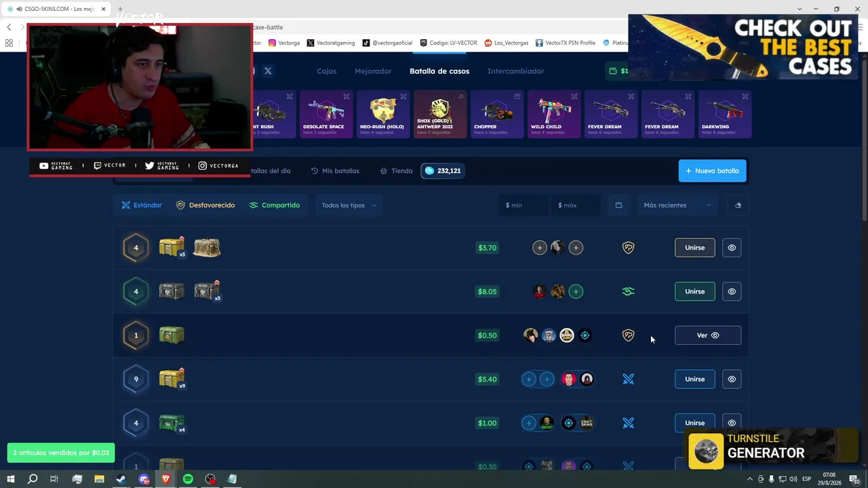The image size is (868, 488).
Task: Select the Batalla de casos tab
Action: click(x=439, y=71)
